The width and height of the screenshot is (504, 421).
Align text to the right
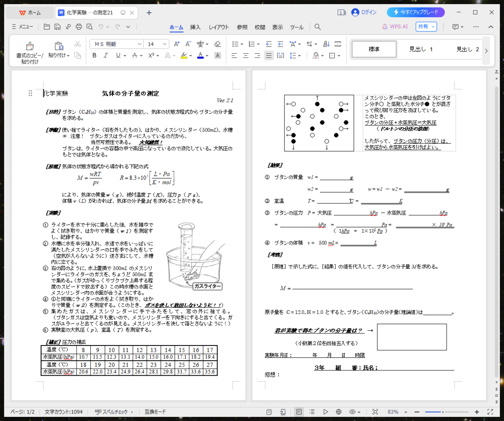257,55
